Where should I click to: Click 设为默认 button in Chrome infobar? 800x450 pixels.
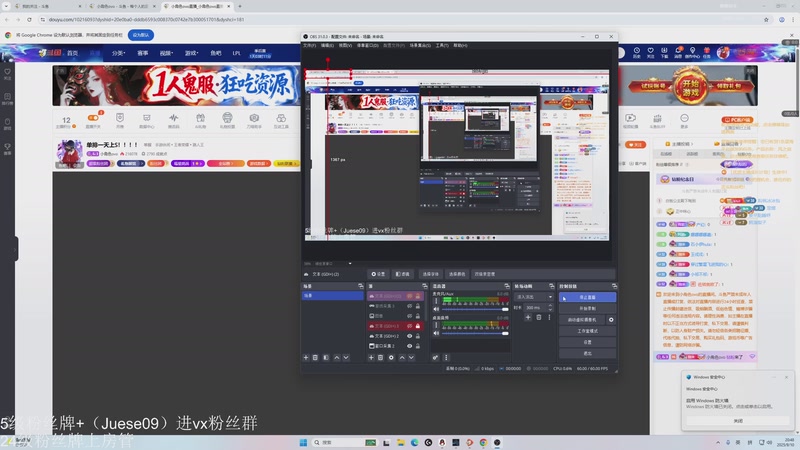(x=141, y=35)
